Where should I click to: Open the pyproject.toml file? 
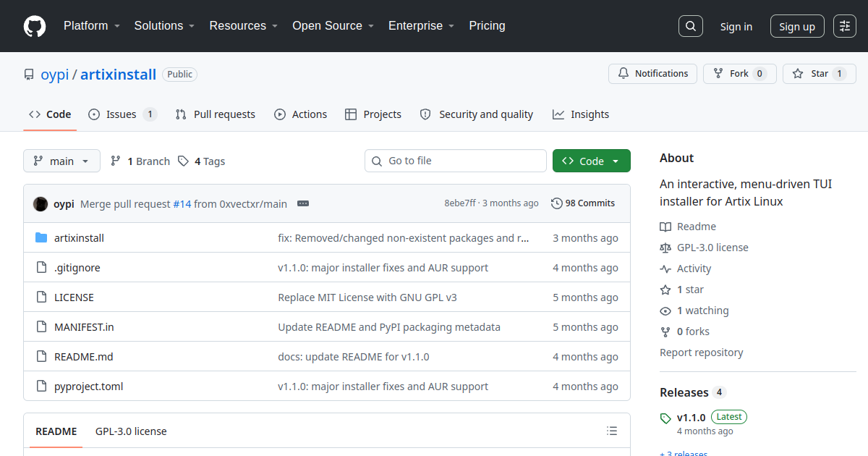pos(89,387)
